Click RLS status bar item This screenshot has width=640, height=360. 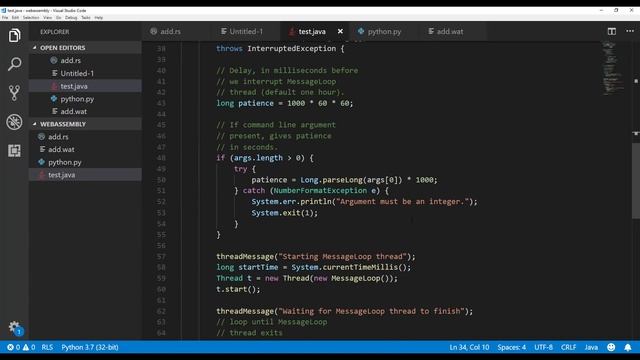click(47, 347)
